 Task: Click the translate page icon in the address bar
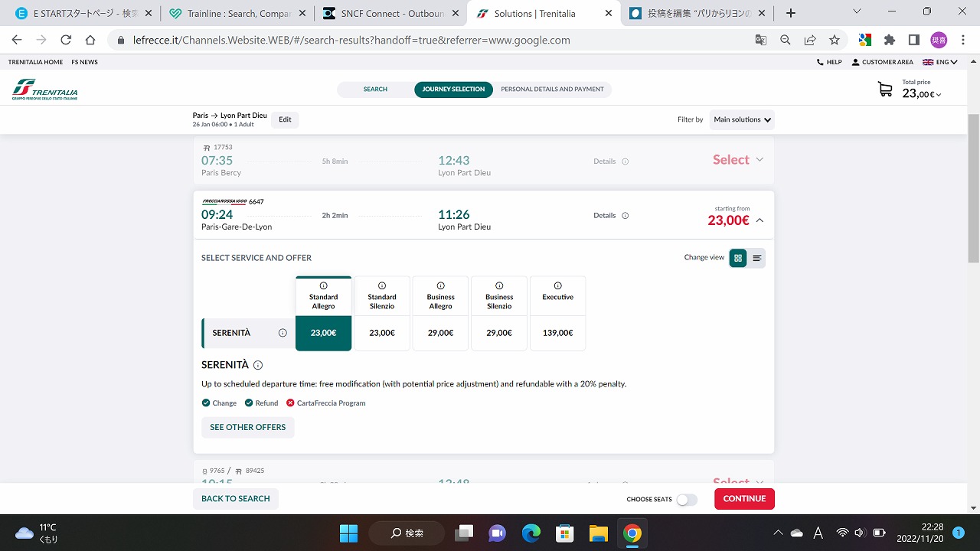[761, 40]
